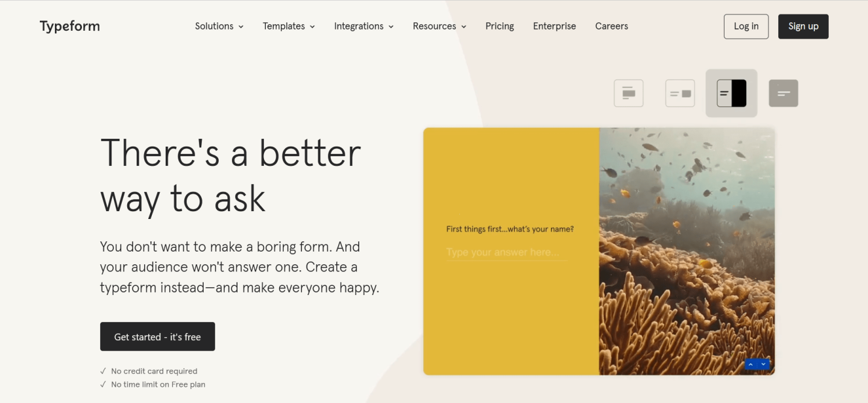
Task: Open the Templates dropdown
Action: point(289,27)
